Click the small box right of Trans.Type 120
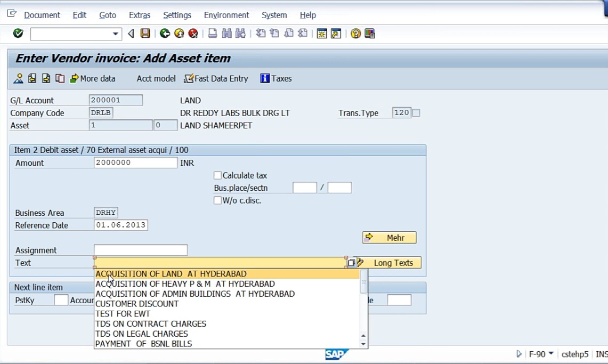 (416, 113)
